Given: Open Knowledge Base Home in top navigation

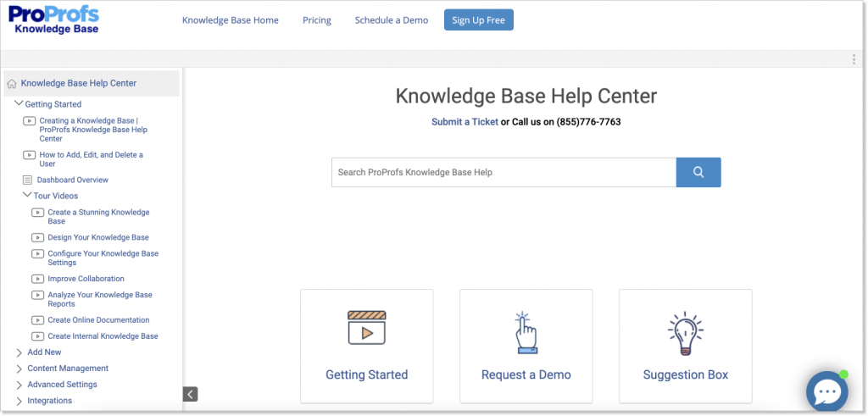Looking at the screenshot, I should (x=231, y=20).
